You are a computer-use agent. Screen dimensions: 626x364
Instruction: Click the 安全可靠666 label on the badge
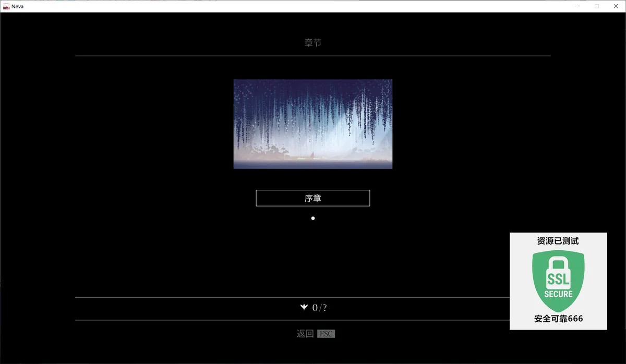tap(558, 318)
